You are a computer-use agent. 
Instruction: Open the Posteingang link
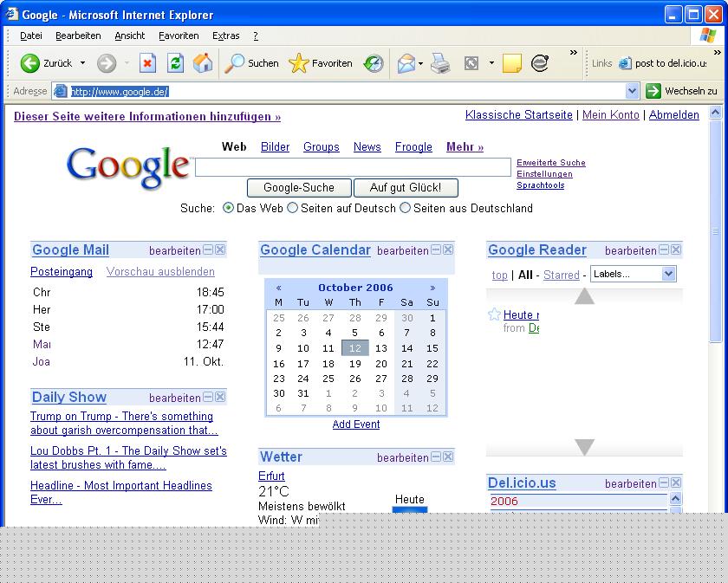[62, 271]
